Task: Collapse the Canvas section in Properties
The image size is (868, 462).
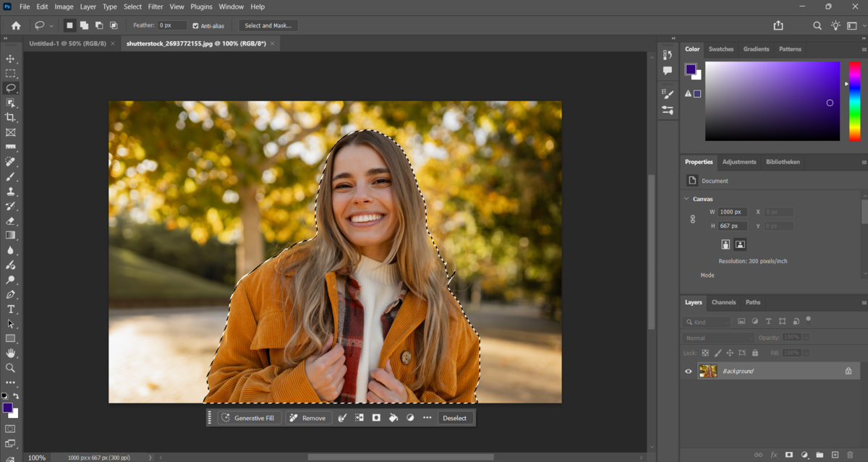Action: tap(686, 199)
